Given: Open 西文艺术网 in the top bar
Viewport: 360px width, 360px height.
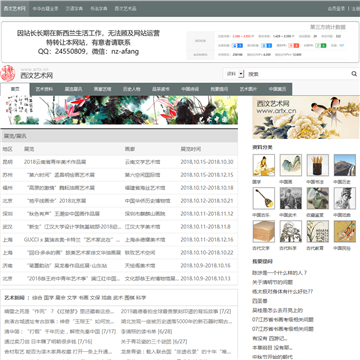Looking at the screenshot, I should [x=14, y=9].
